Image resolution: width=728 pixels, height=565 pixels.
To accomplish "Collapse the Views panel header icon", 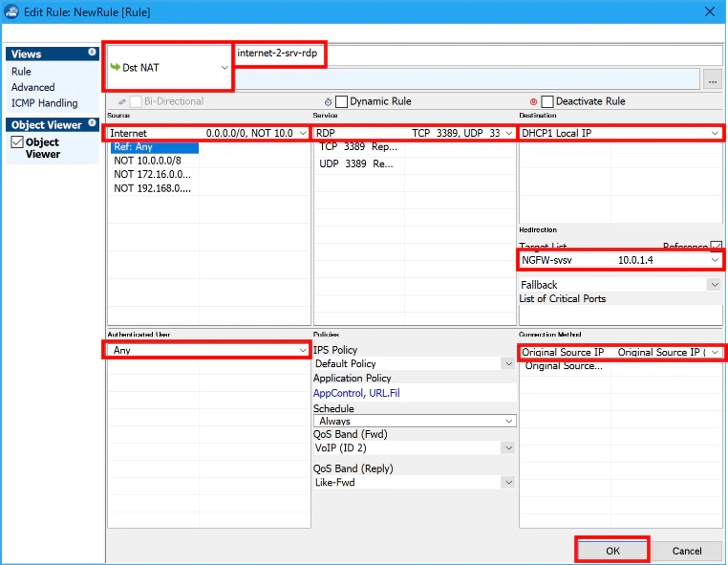I will pyautogui.click(x=92, y=52).
